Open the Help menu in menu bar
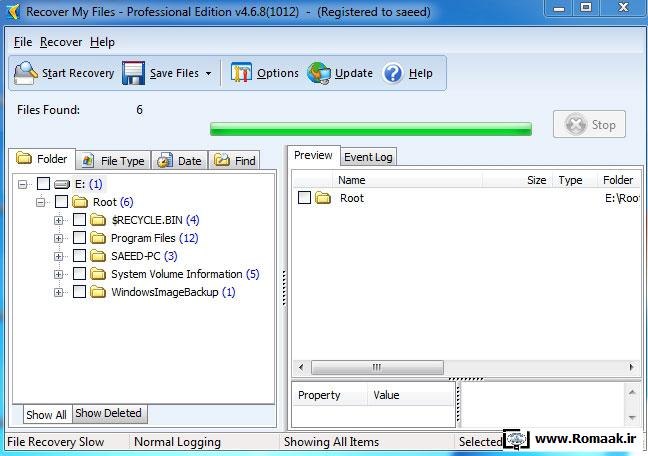The height and width of the screenshot is (456, 648). [x=102, y=42]
